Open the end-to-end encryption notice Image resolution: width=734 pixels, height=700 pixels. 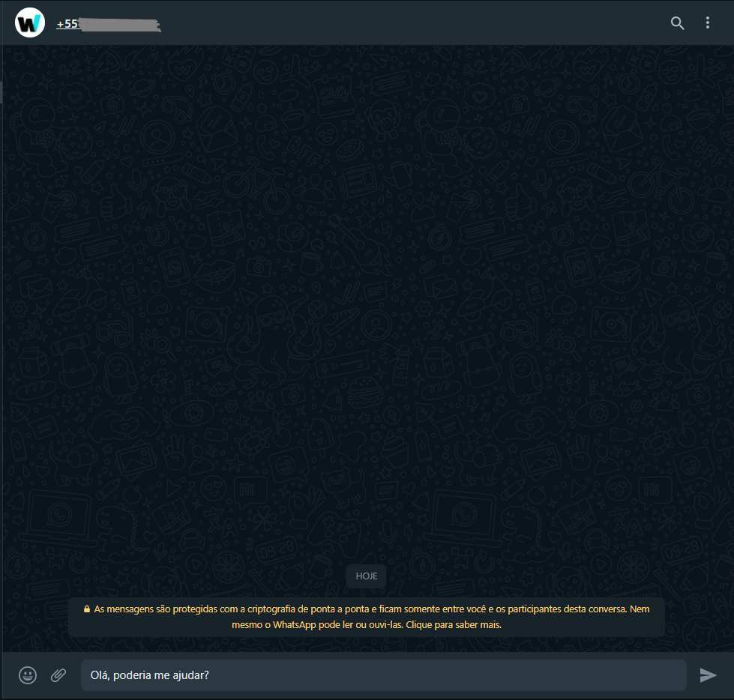tap(367, 617)
